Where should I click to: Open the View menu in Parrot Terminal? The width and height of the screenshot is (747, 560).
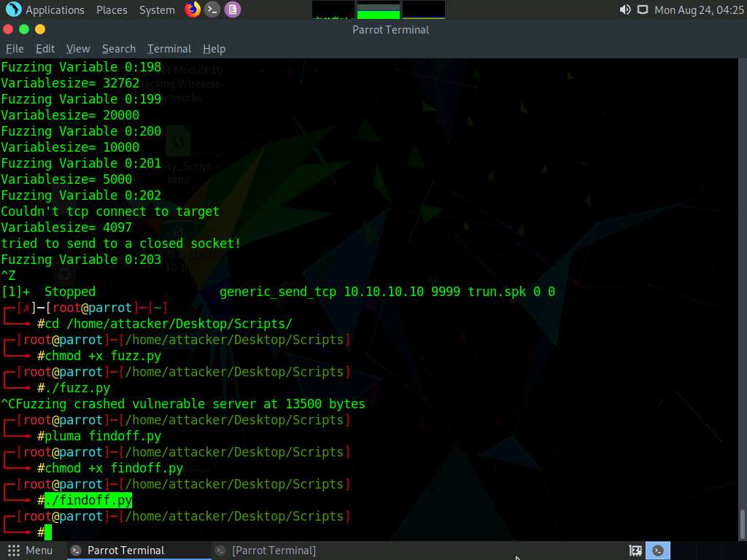click(x=78, y=49)
